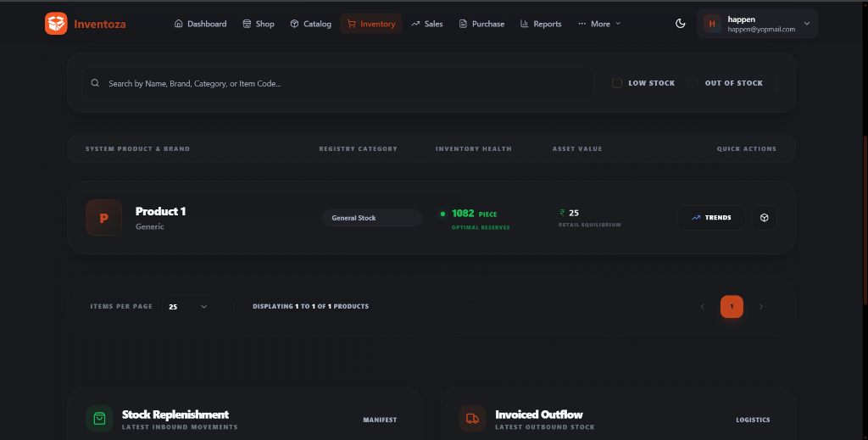The image size is (868, 440).
Task: Click Displaying 1 to 1 products text
Action: (310, 307)
